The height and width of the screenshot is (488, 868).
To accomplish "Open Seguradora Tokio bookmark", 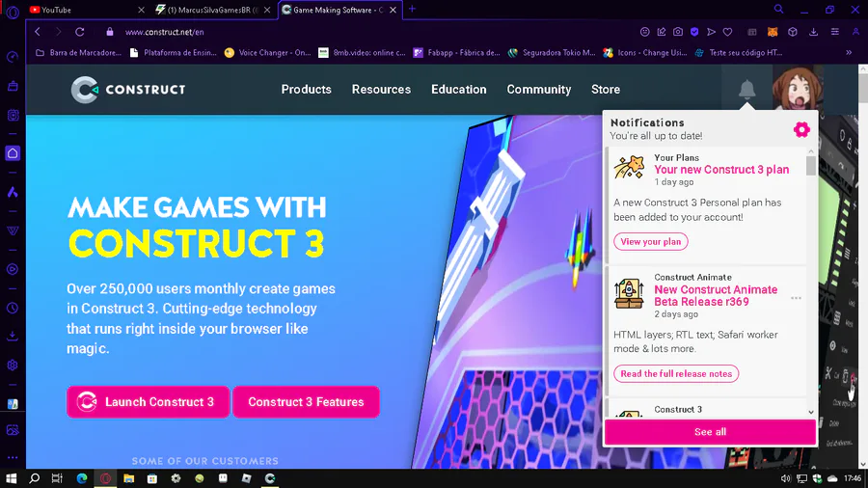I will tap(552, 53).
